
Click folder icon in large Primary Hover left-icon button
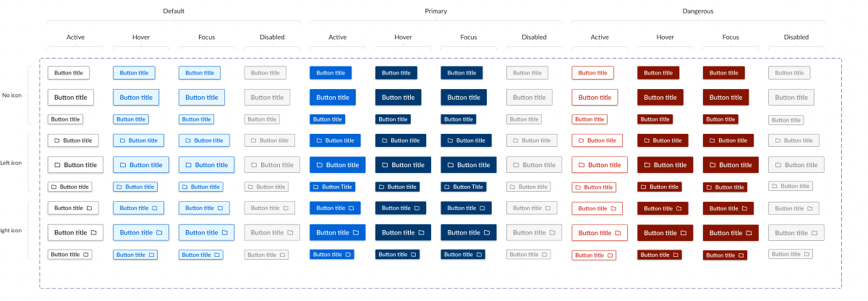(386, 165)
